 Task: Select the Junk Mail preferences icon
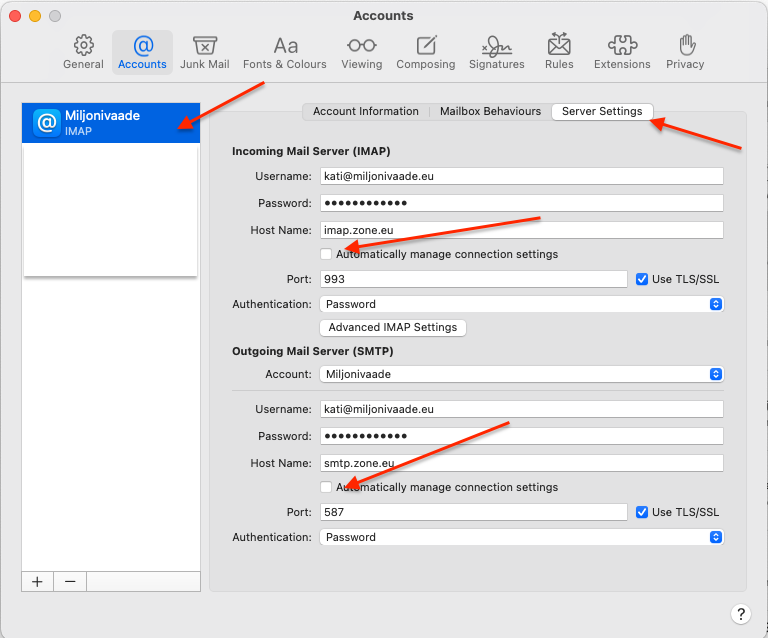205,52
